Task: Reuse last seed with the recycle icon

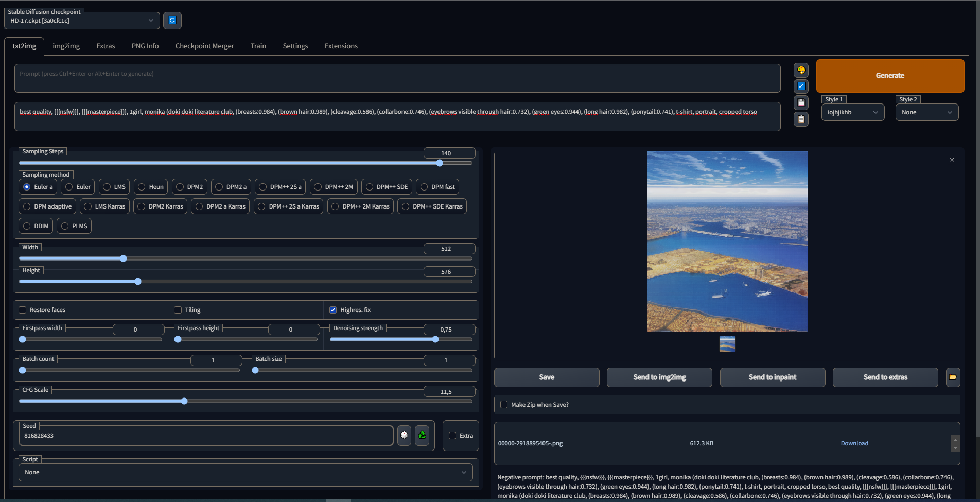Action: click(x=422, y=435)
